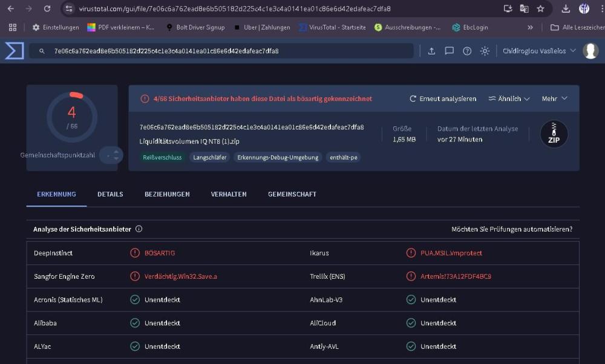
Task: Click the user profile avatar
Action: coord(590,51)
